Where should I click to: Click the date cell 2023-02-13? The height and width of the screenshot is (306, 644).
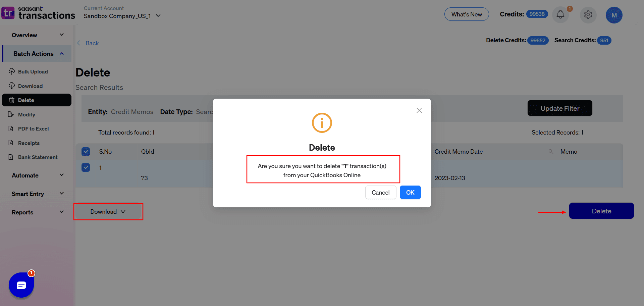point(450,178)
